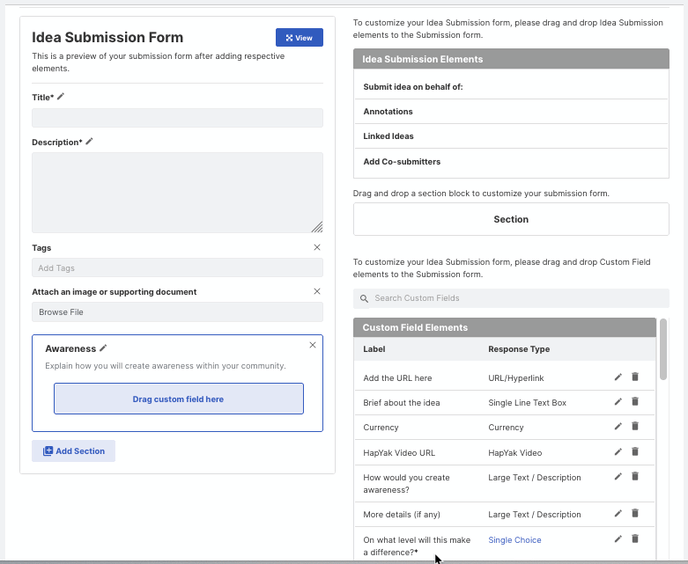688x564 pixels.
Task: Click the View button
Action: pyautogui.click(x=299, y=38)
